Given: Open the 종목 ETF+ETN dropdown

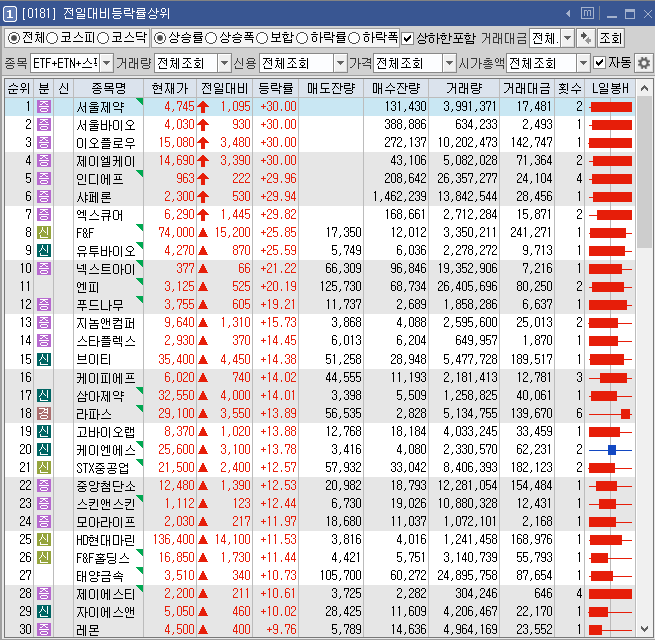Looking at the screenshot, I should click(107, 63).
